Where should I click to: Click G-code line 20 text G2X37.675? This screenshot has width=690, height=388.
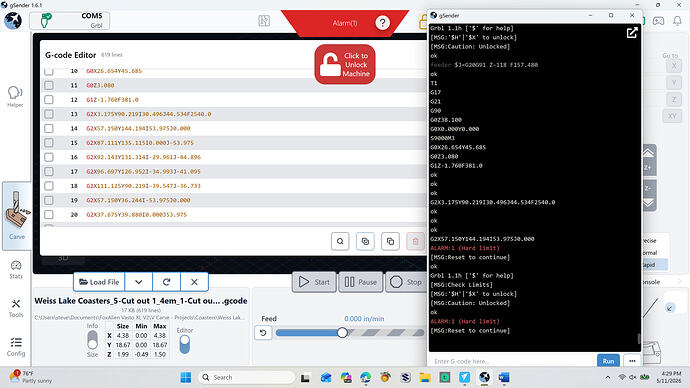click(x=136, y=215)
